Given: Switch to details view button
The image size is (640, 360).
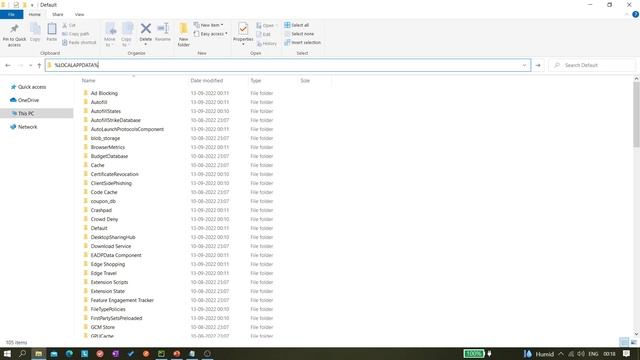Looking at the screenshot, I should [x=624, y=342].
